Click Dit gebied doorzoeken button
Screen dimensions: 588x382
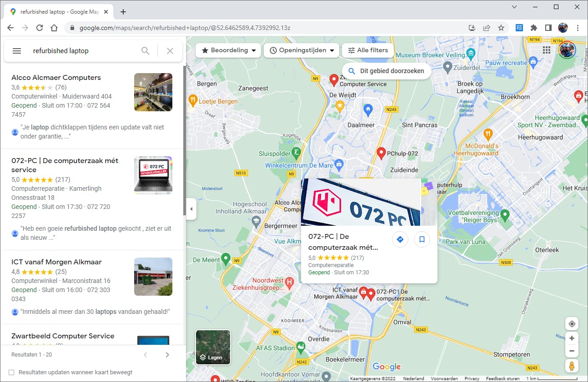[386, 71]
